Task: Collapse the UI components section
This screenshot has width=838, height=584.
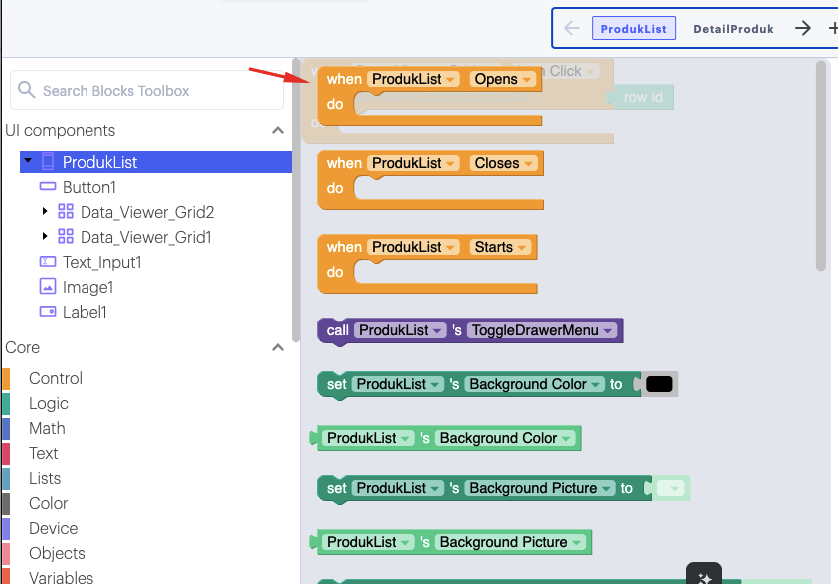Action: [278, 130]
